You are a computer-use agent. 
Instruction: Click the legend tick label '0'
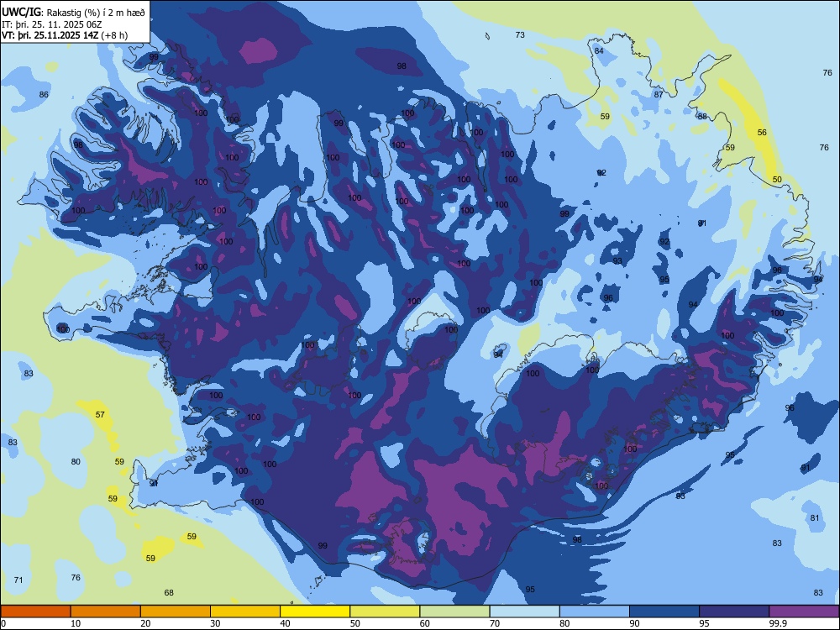[x=3, y=623]
